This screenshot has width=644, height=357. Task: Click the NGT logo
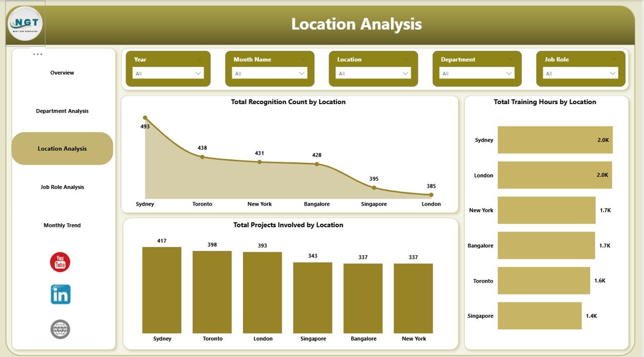click(x=25, y=24)
